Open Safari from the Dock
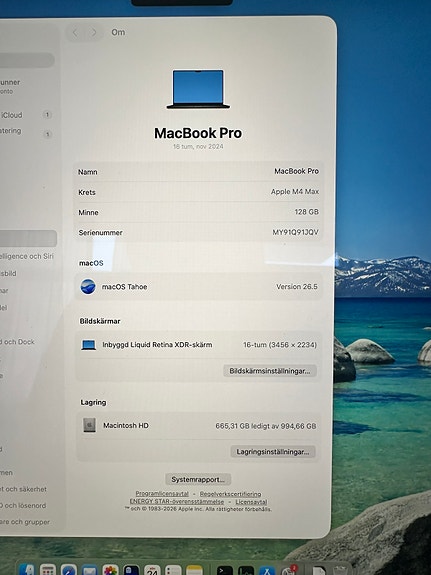This screenshot has width=431, height=575. (x=69, y=569)
